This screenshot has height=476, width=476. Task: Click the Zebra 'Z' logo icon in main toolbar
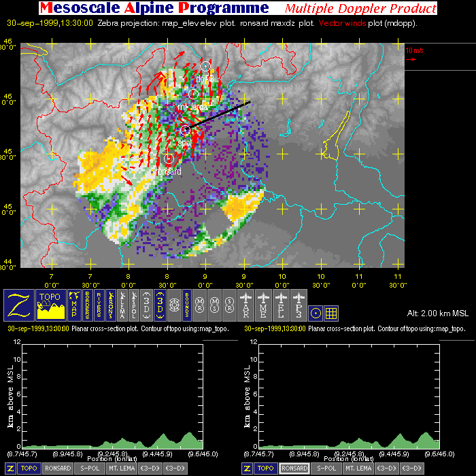[x=19, y=305]
